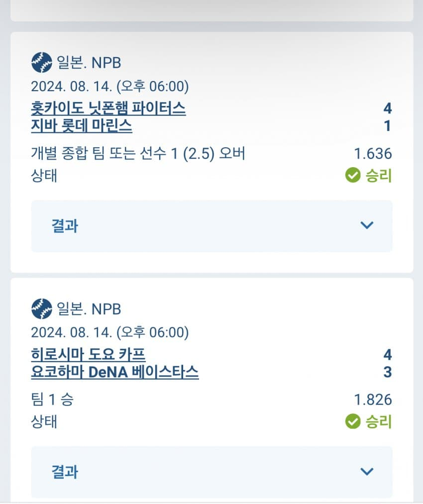Click the baseball icon in the Hiroshima match card
The height and width of the screenshot is (504, 423).
coord(41,309)
